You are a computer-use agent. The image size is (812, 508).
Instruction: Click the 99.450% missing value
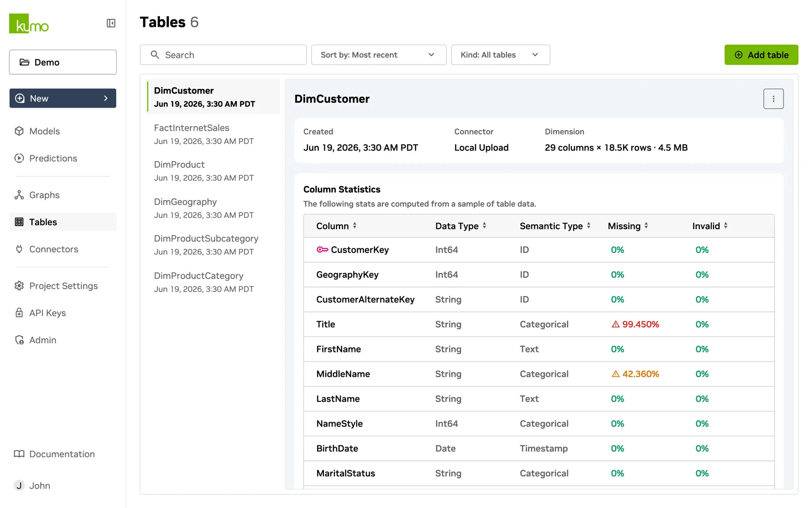[640, 324]
